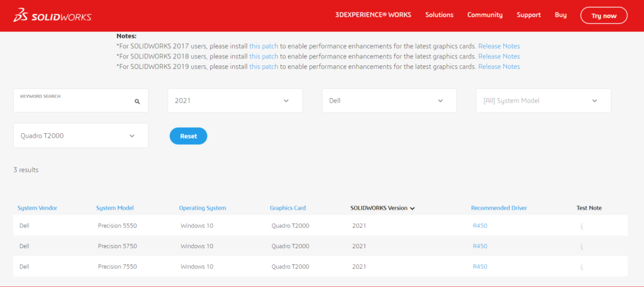This screenshot has width=644, height=287.
Task: Click the '3 results' text
Action: (26, 170)
